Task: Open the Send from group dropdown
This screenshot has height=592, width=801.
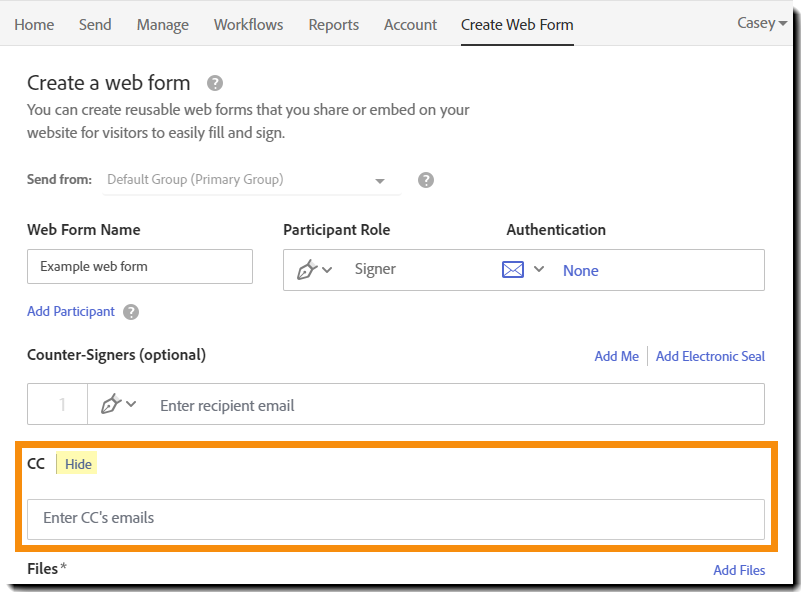Action: (380, 181)
